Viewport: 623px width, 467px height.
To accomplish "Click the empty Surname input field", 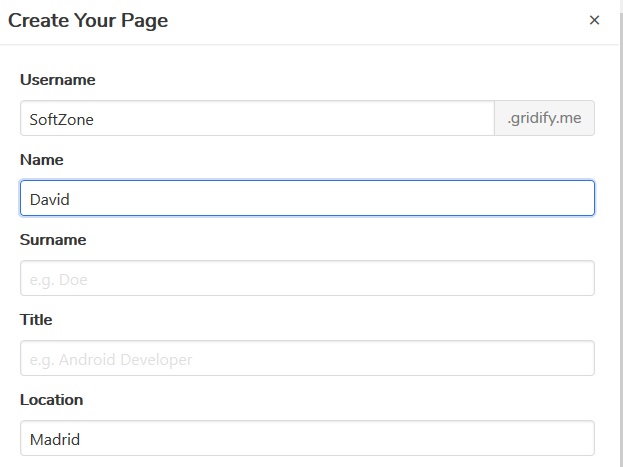I will coord(307,278).
